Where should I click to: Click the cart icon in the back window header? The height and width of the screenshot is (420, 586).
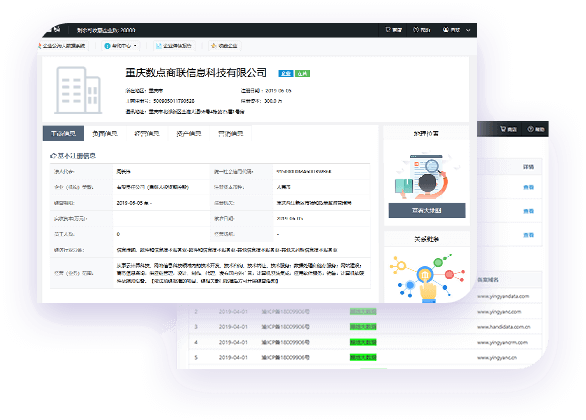[503, 129]
